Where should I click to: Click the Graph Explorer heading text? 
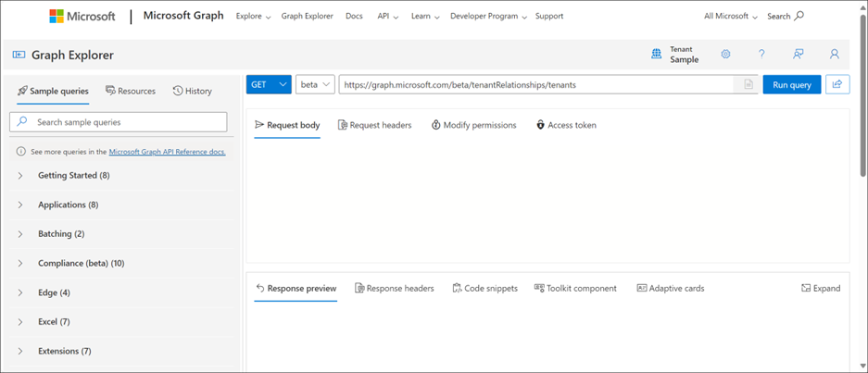(72, 55)
